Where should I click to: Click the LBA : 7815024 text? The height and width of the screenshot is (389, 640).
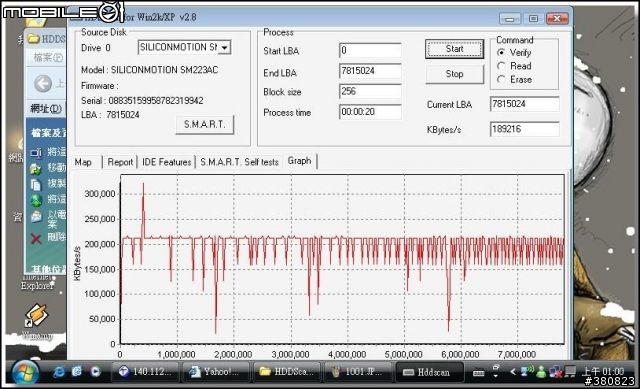[x=110, y=115]
